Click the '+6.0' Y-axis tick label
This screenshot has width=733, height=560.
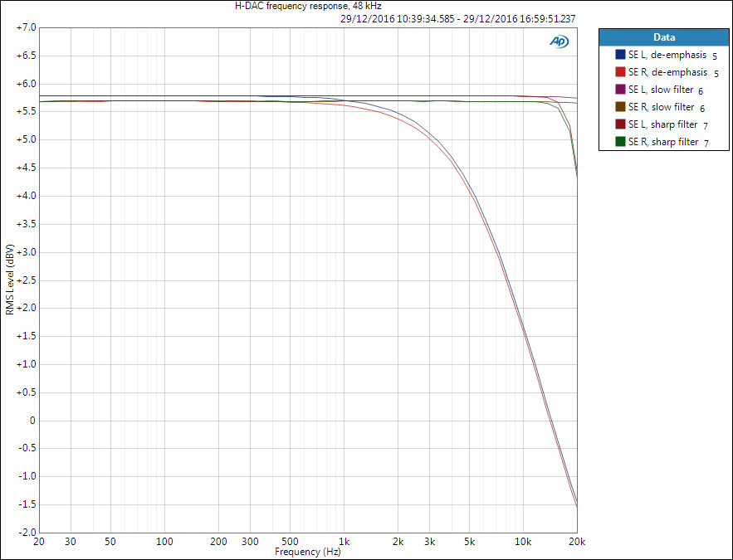coord(26,84)
